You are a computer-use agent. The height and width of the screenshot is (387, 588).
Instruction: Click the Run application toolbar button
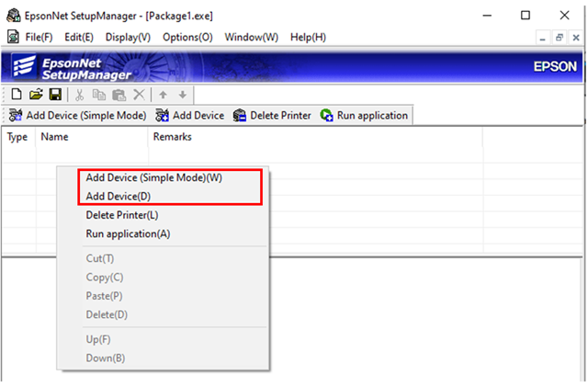click(364, 115)
